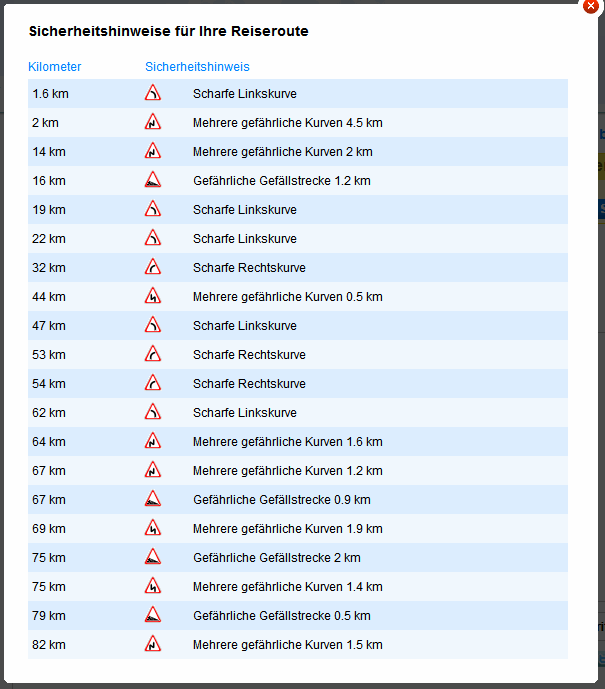Click the left curve sign at 62 km

(152, 413)
